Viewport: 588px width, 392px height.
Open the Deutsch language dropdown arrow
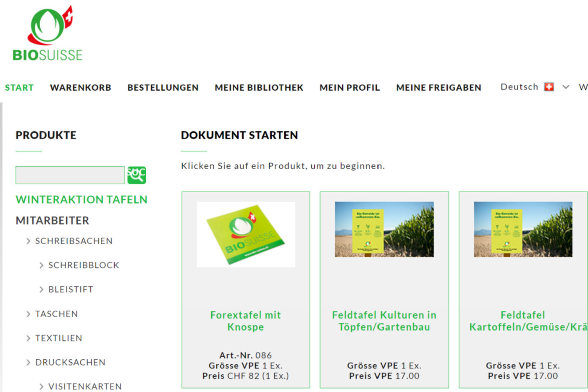click(x=566, y=87)
